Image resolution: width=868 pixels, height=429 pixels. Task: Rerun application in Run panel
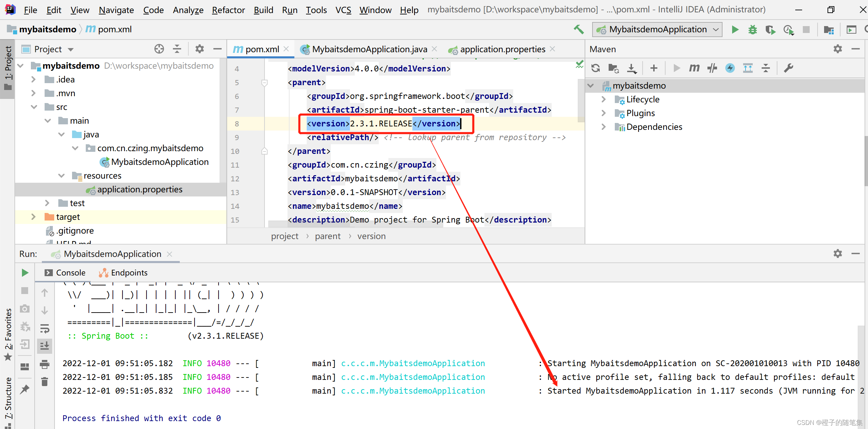point(25,273)
